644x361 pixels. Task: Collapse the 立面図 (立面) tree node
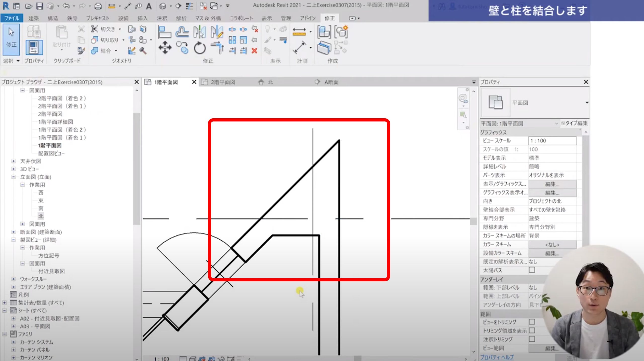tap(14, 177)
